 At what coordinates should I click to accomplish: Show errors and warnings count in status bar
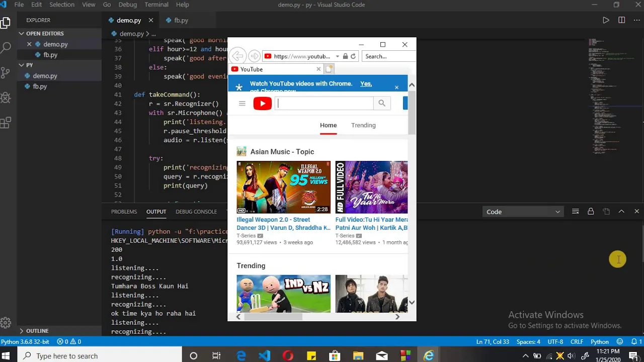click(x=69, y=341)
